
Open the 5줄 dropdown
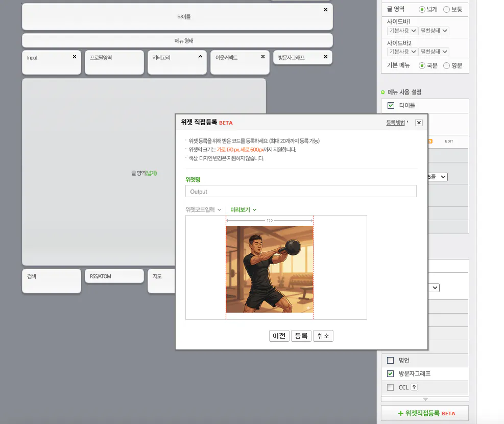(x=438, y=177)
